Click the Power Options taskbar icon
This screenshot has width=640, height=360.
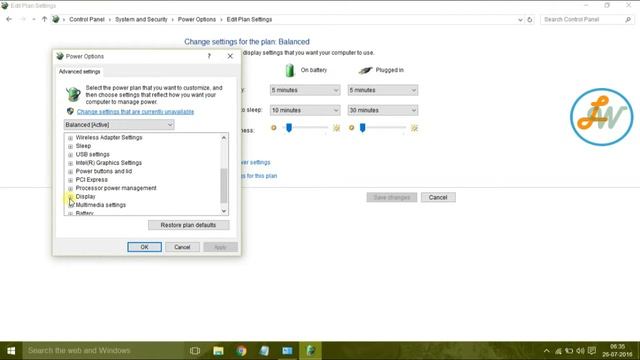[310, 351]
